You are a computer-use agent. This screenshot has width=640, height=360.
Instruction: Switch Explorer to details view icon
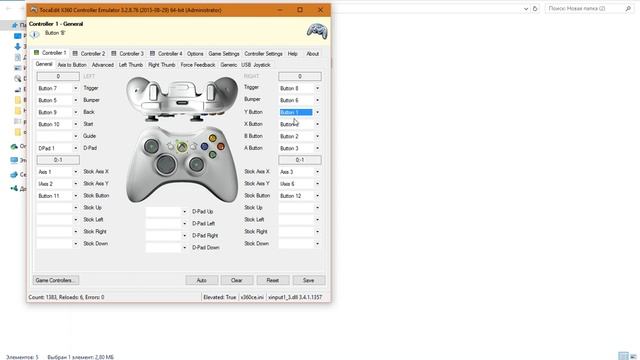click(x=623, y=356)
